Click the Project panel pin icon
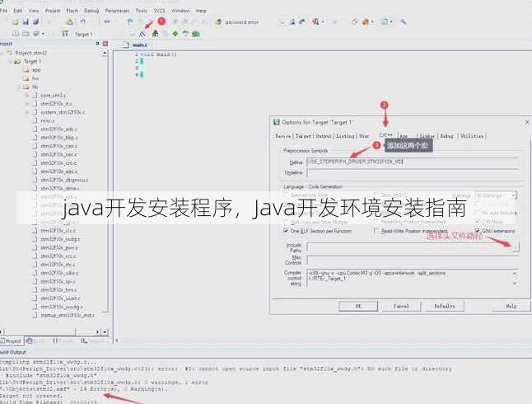 coord(98,44)
